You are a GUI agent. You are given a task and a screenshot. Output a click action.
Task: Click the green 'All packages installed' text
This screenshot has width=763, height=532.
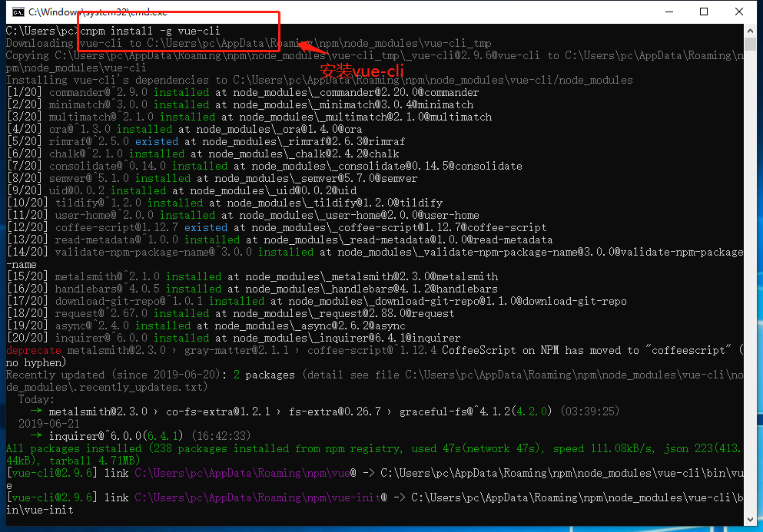click(74, 448)
